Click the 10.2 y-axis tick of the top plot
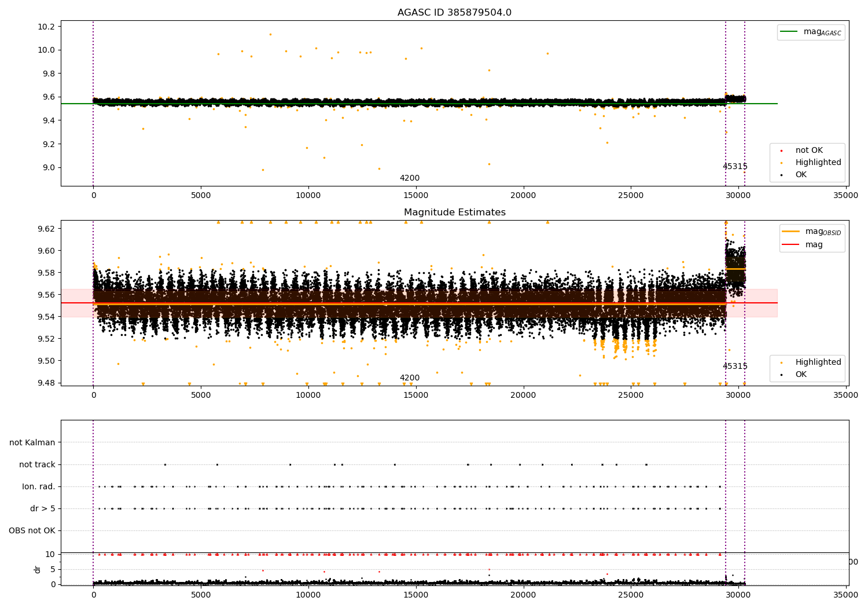Viewport: 868px width, 608px height. pyautogui.click(x=46, y=27)
